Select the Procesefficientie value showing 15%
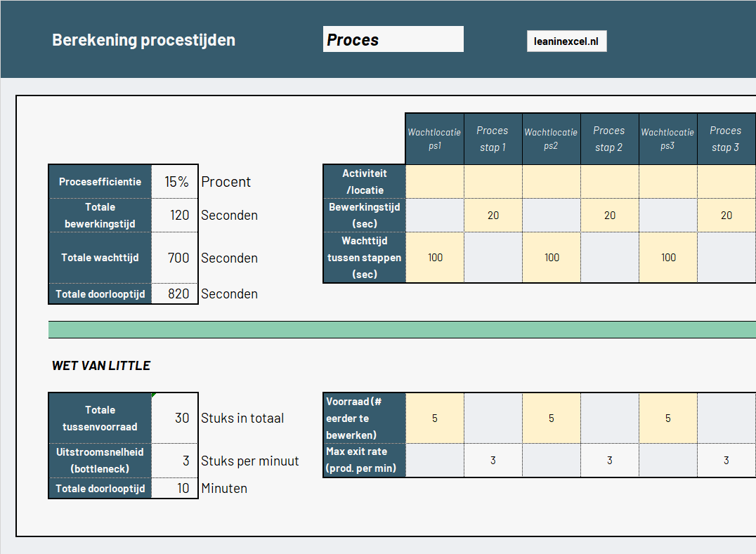 175,181
